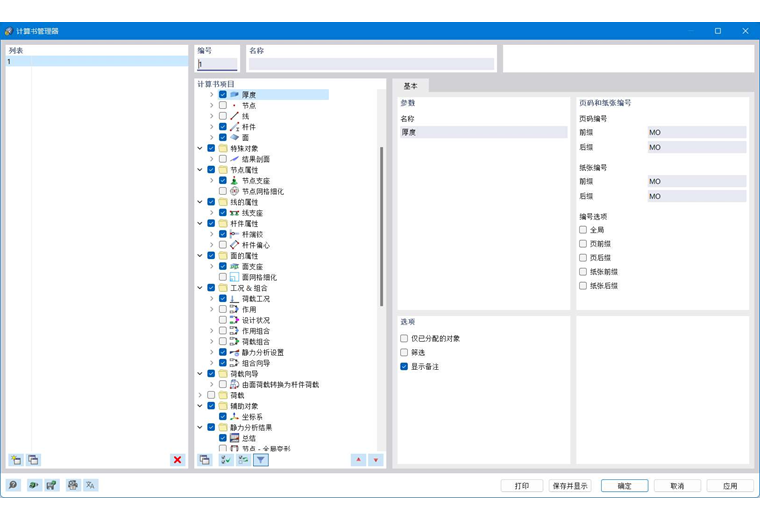Image resolution: width=760 pixels, height=520 pixels.
Task: Open the 基本 tab
Action: point(411,86)
